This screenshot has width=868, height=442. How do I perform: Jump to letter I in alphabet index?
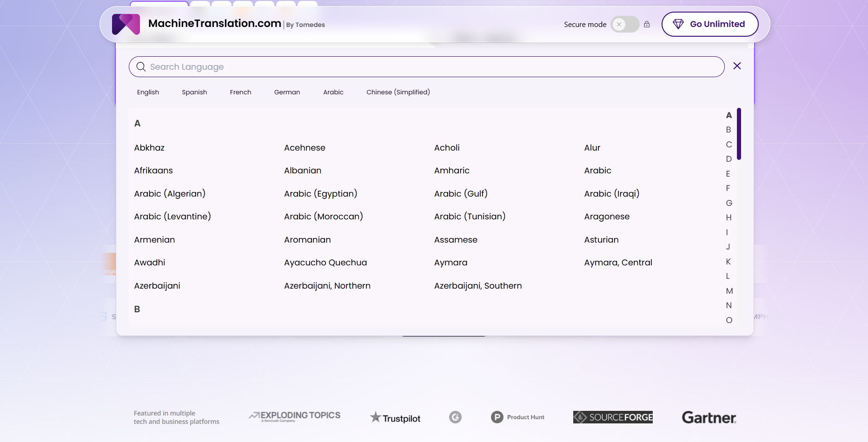(x=727, y=232)
